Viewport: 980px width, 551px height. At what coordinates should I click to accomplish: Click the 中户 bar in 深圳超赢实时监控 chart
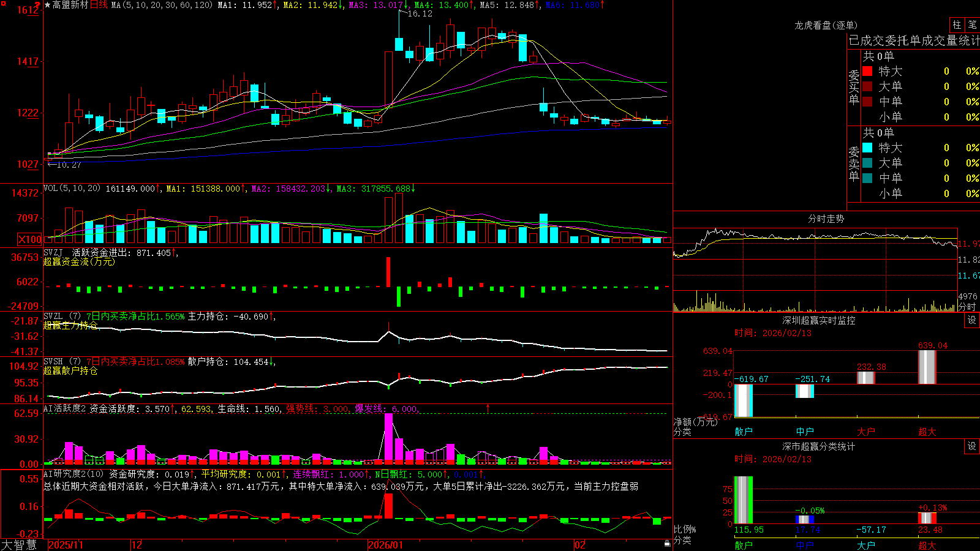coord(805,391)
